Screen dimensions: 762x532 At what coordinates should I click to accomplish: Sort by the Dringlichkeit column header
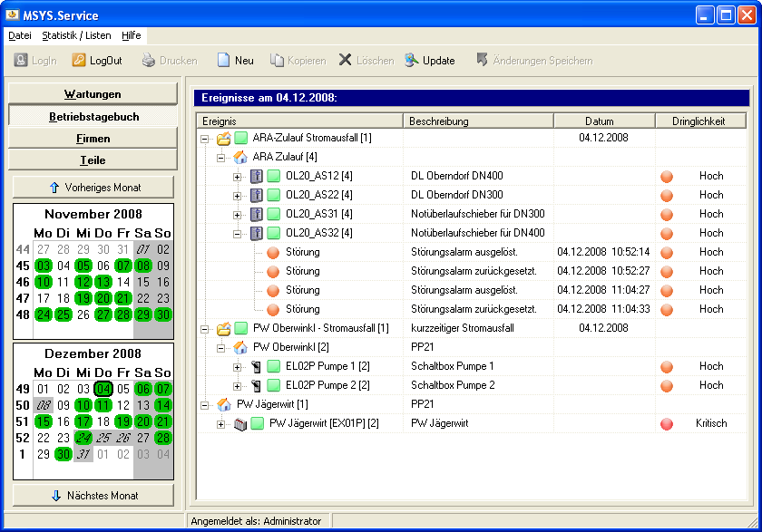(699, 121)
